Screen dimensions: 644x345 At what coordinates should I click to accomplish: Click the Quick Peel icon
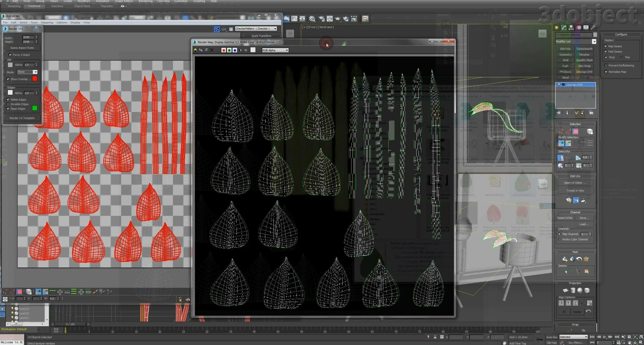coord(565,259)
